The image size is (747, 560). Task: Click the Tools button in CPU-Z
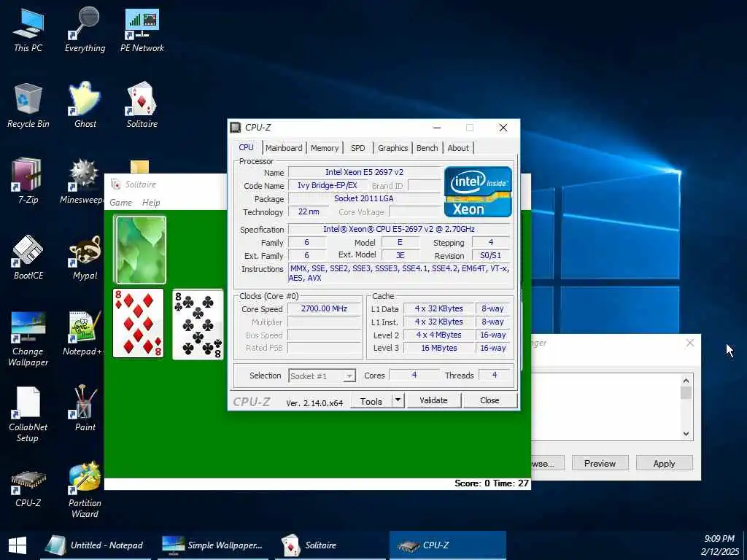[x=371, y=401]
